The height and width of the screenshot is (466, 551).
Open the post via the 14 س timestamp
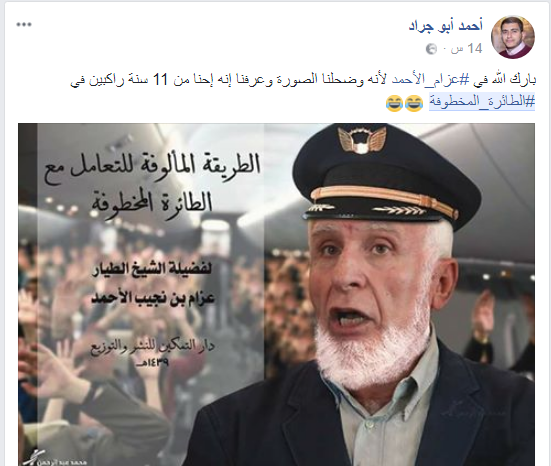point(467,48)
